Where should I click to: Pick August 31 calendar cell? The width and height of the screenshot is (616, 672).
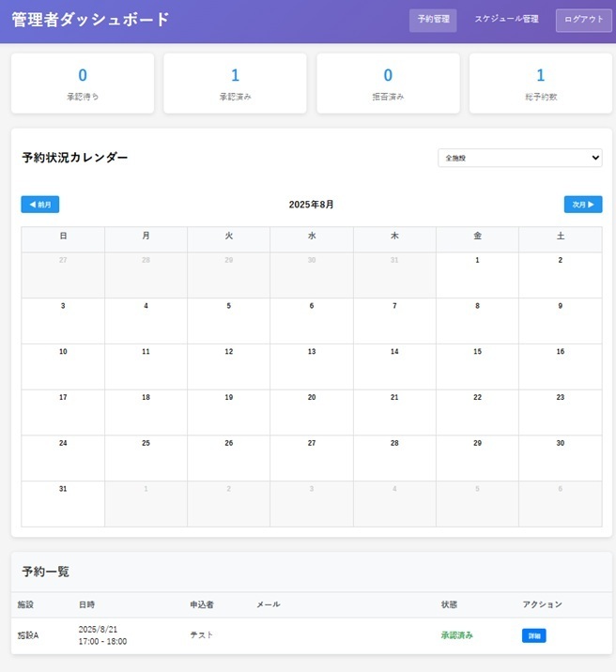[63, 504]
